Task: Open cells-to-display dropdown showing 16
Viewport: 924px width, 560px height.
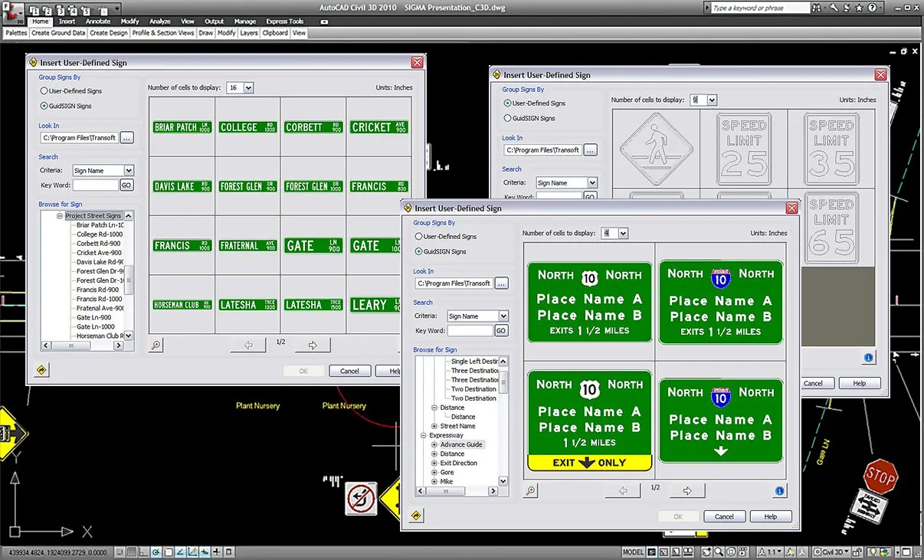Action: [x=249, y=88]
